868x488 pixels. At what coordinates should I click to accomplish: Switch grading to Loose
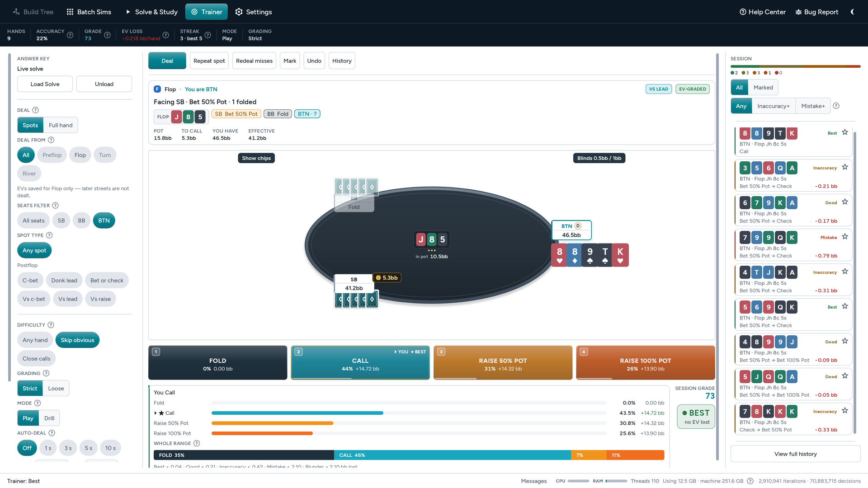coord(56,388)
